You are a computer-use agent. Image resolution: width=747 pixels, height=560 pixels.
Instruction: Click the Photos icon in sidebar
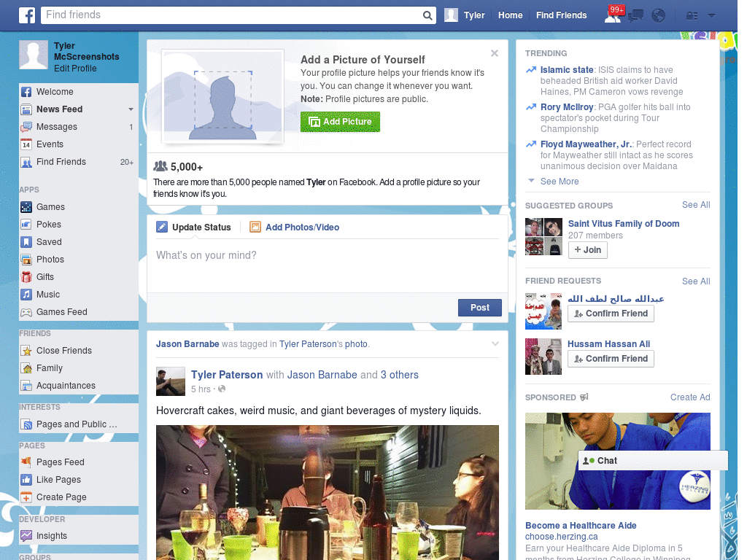coord(26,260)
